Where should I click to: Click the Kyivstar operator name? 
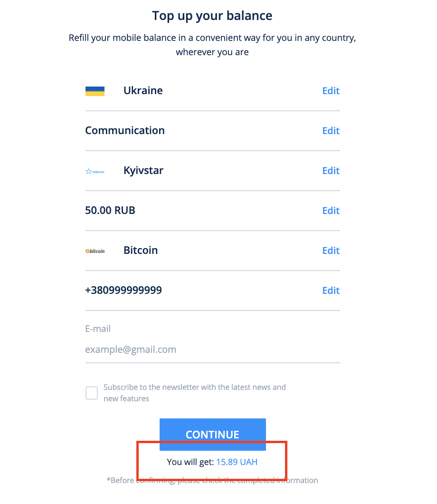click(x=143, y=171)
